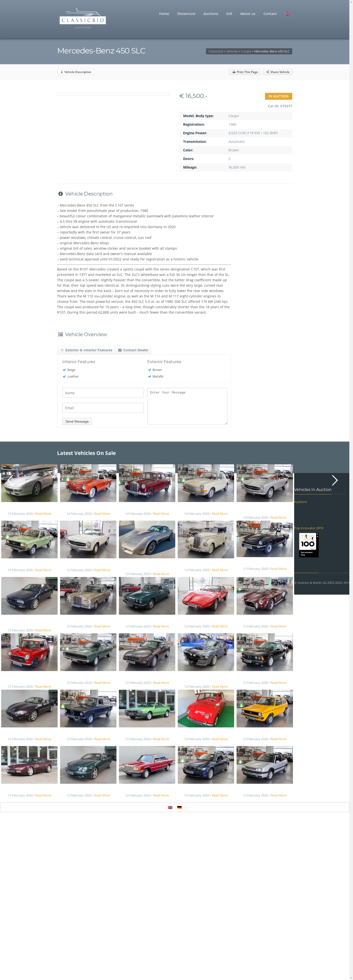
Task: Open the Showroom menu item
Action: click(186, 14)
